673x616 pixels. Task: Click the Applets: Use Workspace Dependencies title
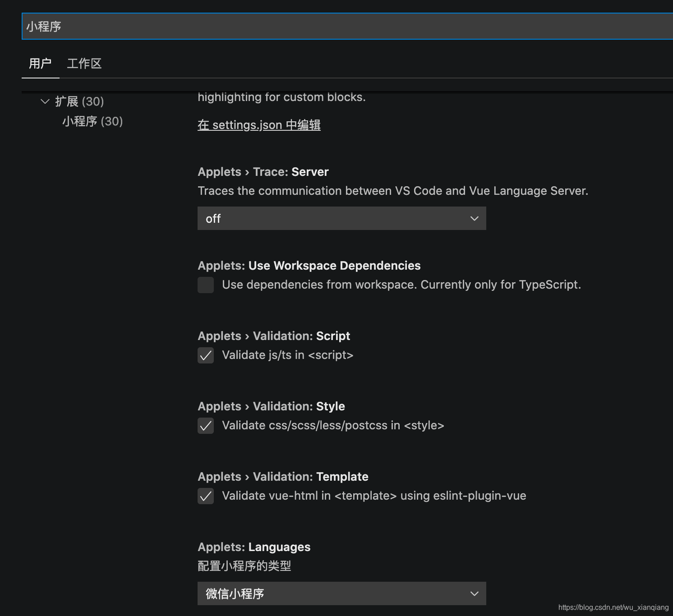click(309, 266)
